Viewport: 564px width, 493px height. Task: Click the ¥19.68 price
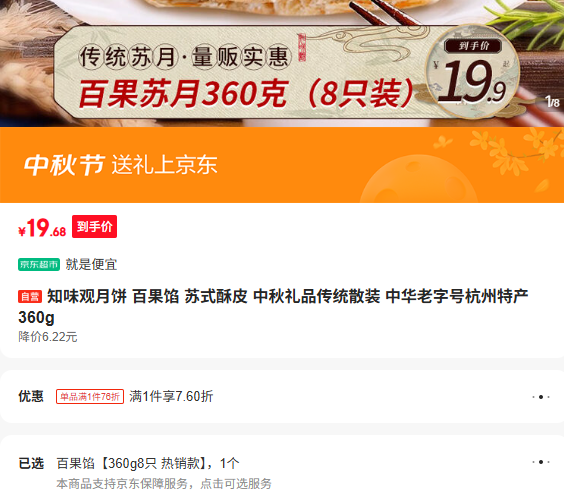pyautogui.click(x=42, y=228)
